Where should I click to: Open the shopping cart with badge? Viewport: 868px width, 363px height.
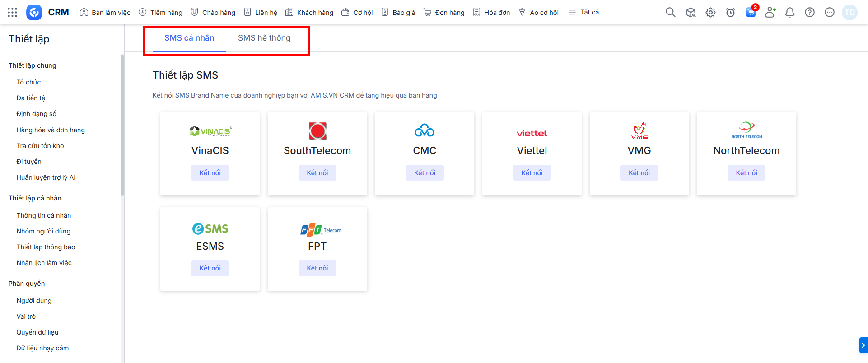pos(750,12)
